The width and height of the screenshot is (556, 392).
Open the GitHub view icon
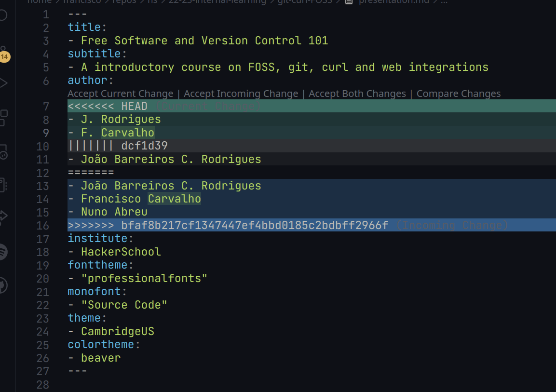[3, 285]
